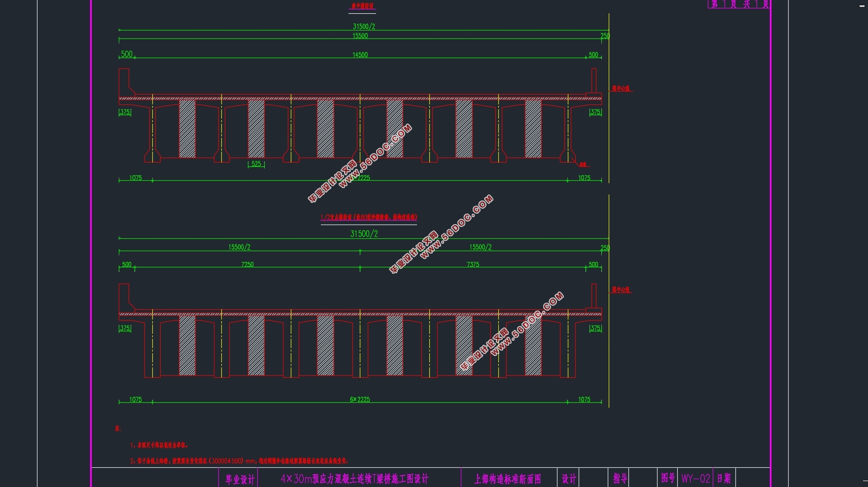Pick the 500 dimension left of 14500
This screenshot has height=487, width=868.
pyautogui.click(x=127, y=54)
